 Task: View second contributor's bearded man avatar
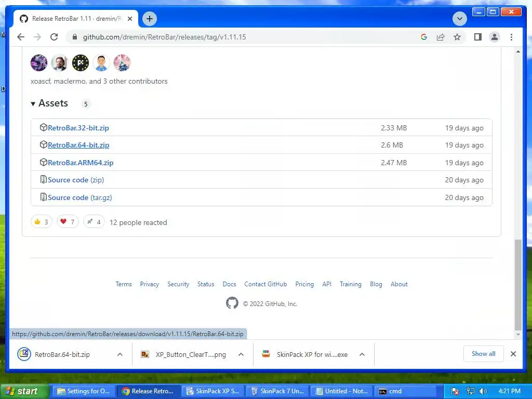coord(60,63)
